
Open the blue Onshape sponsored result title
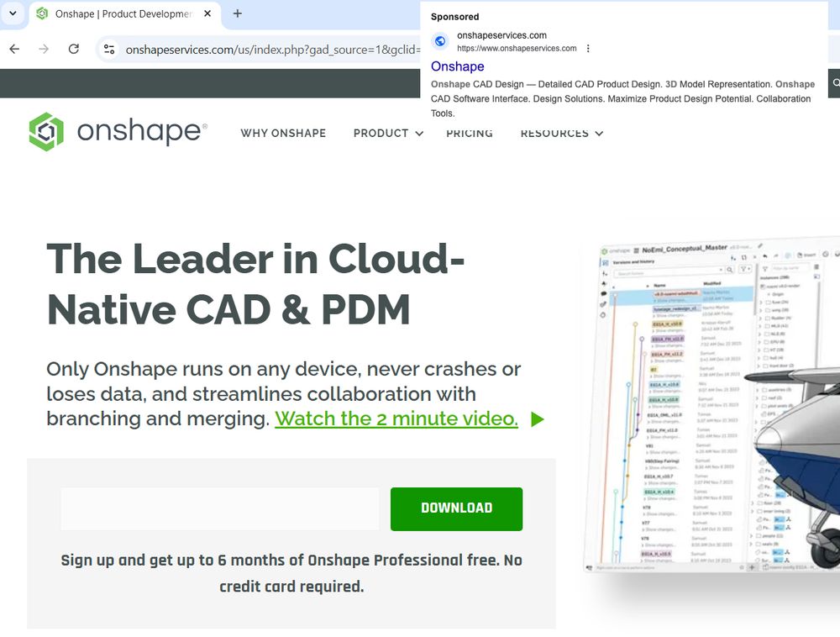pyautogui.click(x=458, y=66)
